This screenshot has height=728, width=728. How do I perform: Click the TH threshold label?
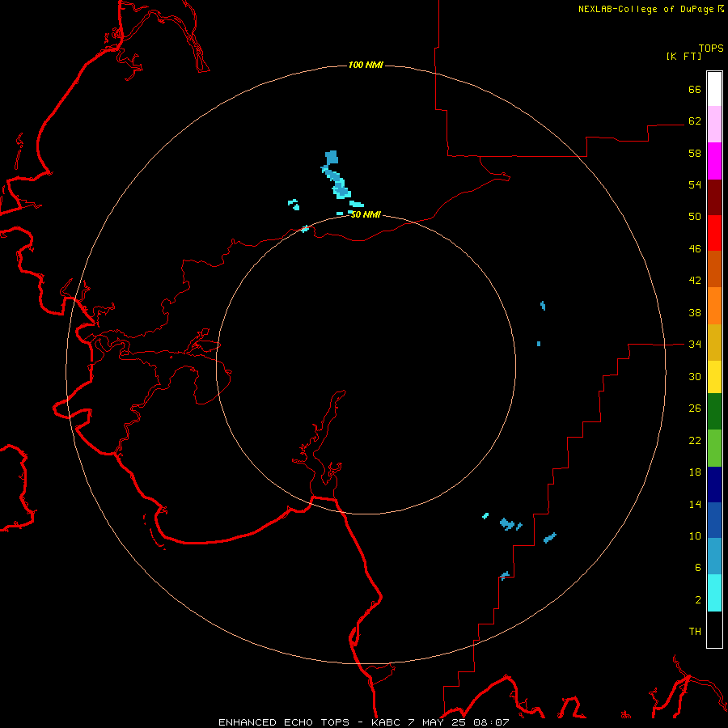(x=695, y=631)
